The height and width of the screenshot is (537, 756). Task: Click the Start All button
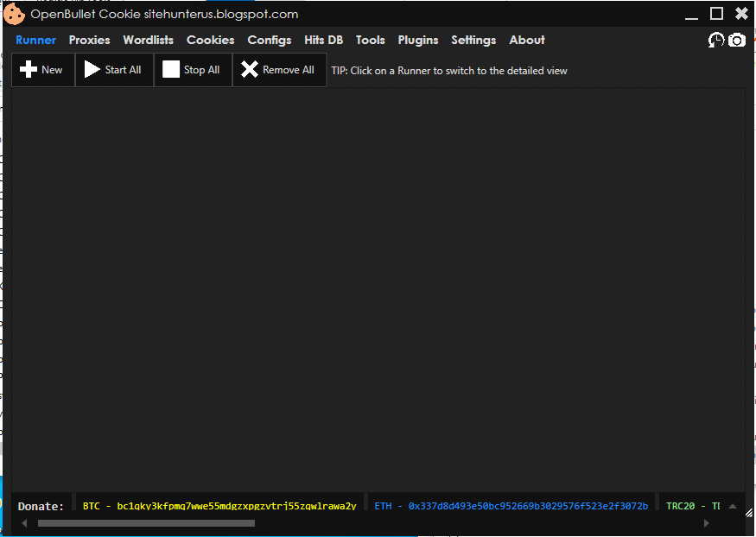(114, 70)
